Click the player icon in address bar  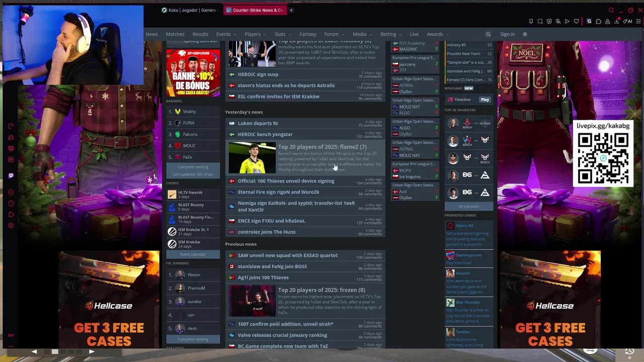coord(567,21)
